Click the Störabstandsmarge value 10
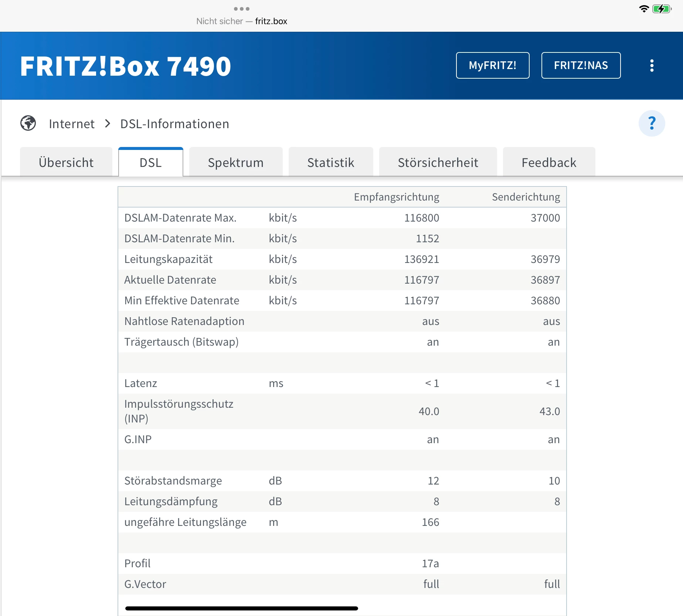The image size is (683, 616). (x=554, y=480)
